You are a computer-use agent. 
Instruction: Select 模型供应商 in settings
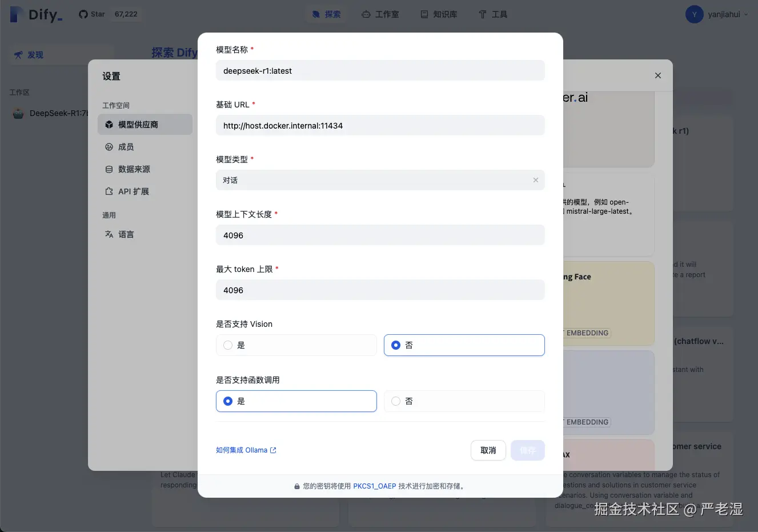pos(145,125)
